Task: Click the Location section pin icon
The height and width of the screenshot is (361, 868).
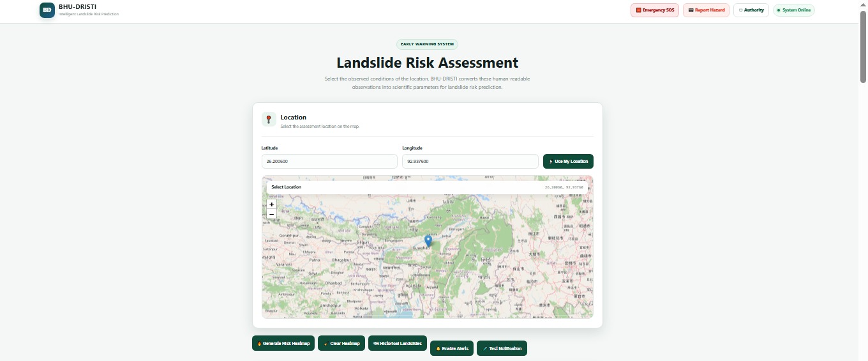Action: (x=269, y=119)
